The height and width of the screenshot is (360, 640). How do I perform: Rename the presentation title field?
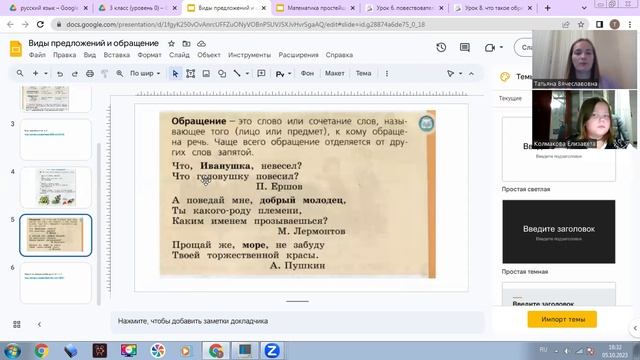(x=93, y=43)
